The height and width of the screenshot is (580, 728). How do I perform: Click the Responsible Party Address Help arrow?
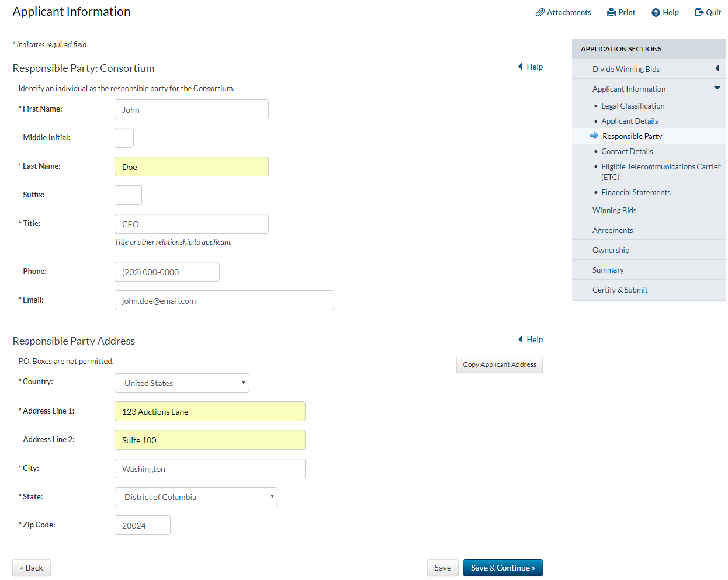pyautogui.click(x=520, y=339)
